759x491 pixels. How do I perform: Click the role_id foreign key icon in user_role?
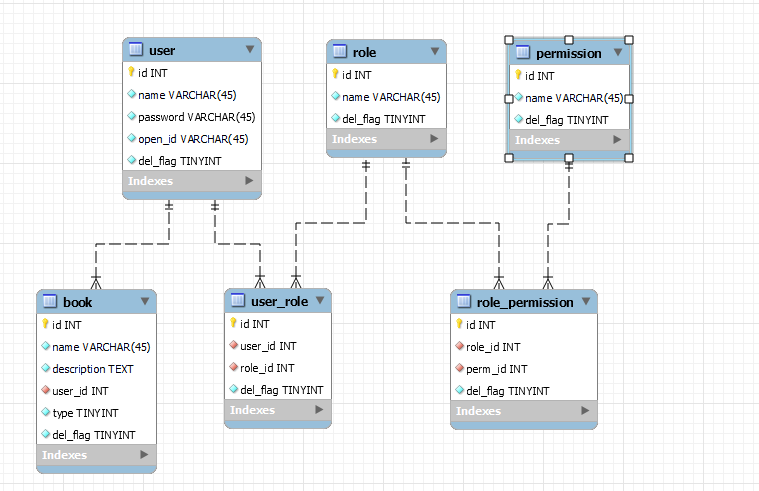pos(233,368)
